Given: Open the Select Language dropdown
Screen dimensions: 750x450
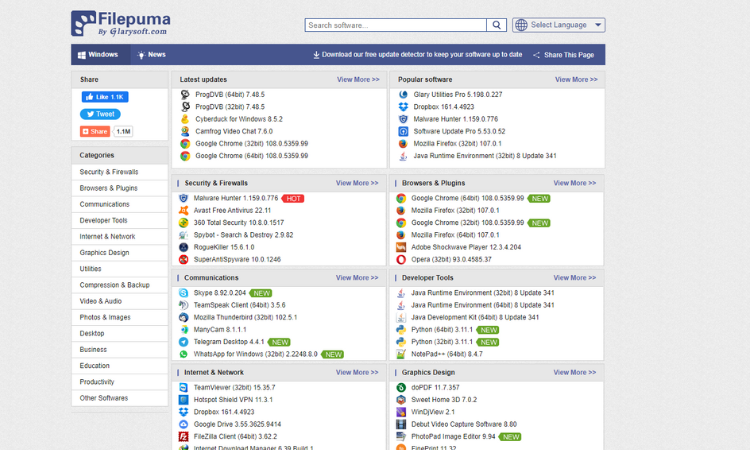Looking at the screenshot, I should point(558,25).
